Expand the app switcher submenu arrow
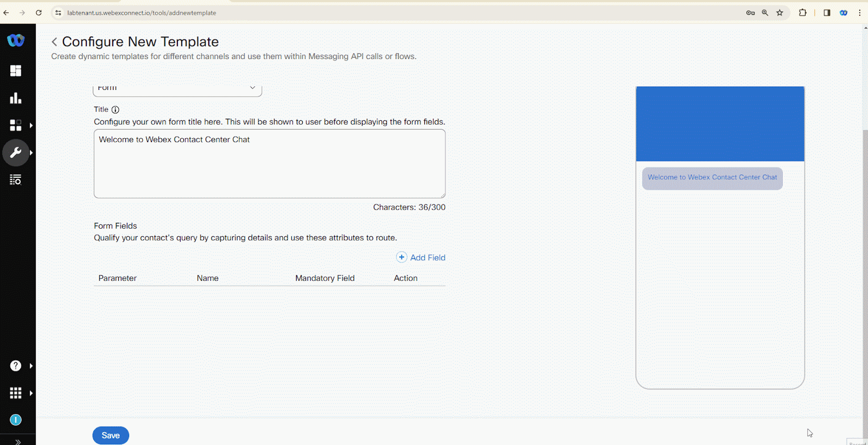The width and height of the screenshot is (868, 445). 31,393
